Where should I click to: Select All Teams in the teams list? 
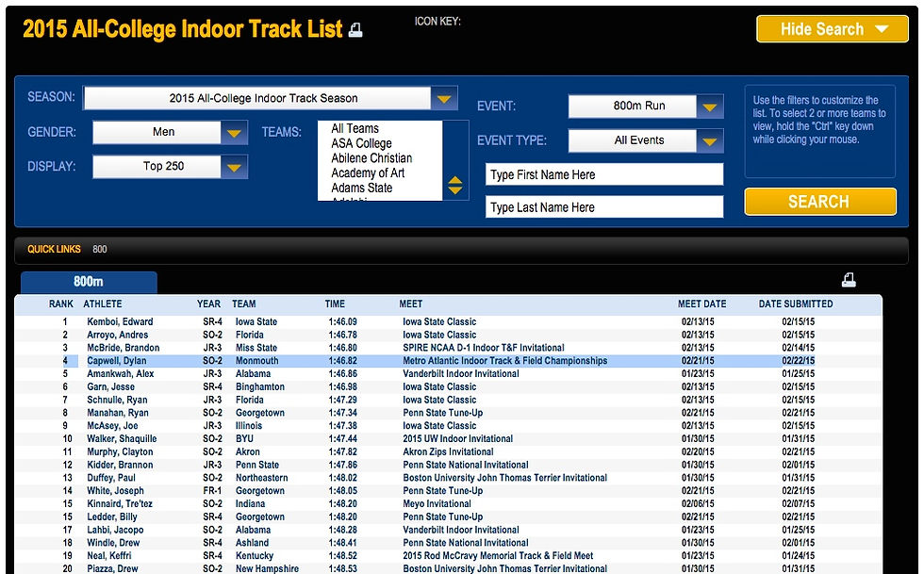(x=355, y=128)
